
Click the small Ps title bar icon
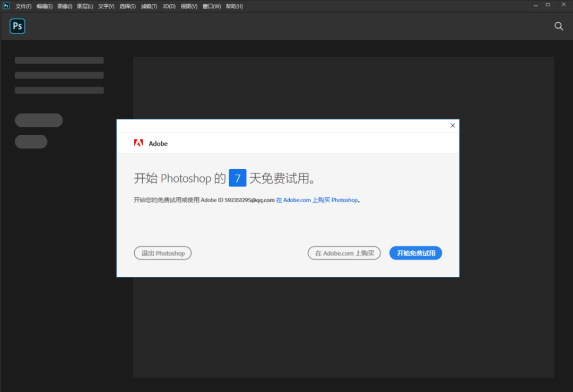6,6
